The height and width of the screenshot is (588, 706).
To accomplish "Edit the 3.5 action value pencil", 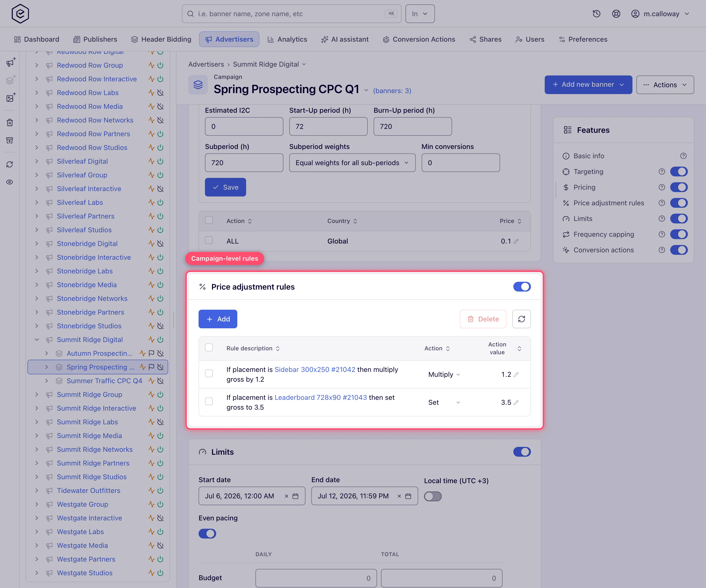I will (x=516, y=402).
